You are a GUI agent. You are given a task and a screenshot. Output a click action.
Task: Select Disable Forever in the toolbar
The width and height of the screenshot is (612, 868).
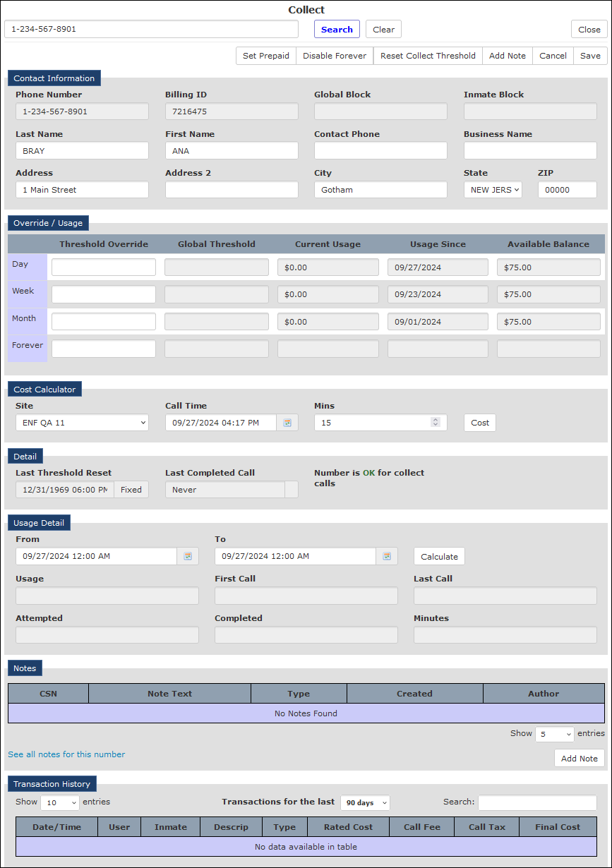pos(335,56)
